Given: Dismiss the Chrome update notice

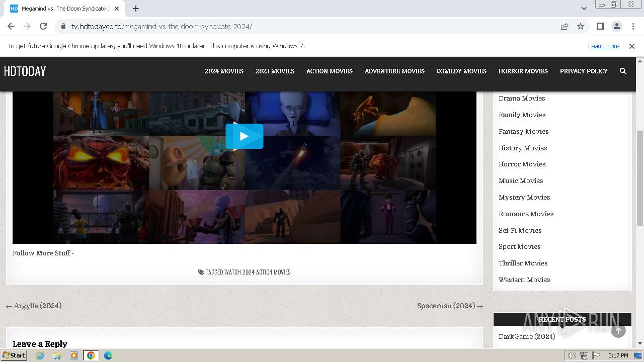Looking at the screenshot, I should (x=632, y=46).
